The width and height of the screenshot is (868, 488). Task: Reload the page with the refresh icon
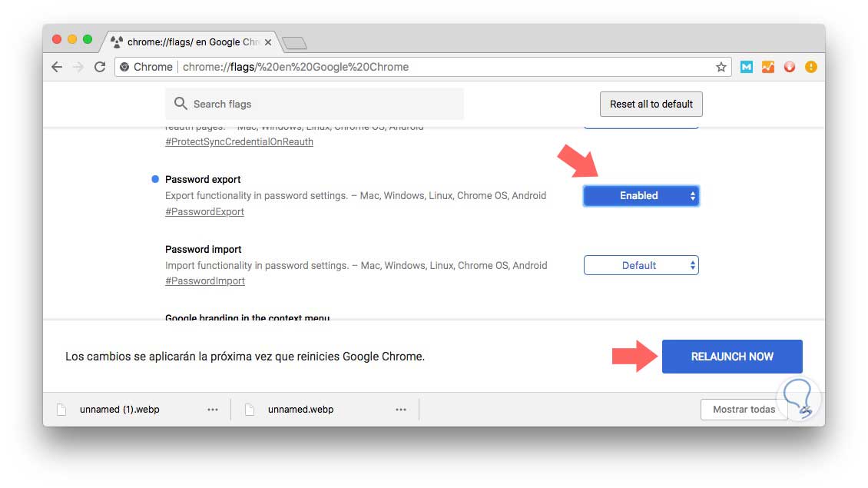coord(99,67)
